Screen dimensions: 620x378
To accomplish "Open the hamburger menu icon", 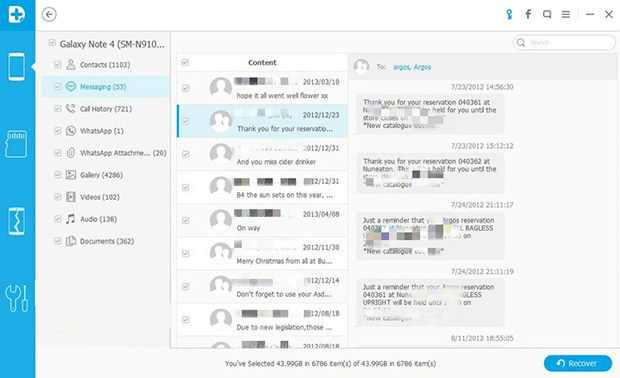I will tap(566, 15).
